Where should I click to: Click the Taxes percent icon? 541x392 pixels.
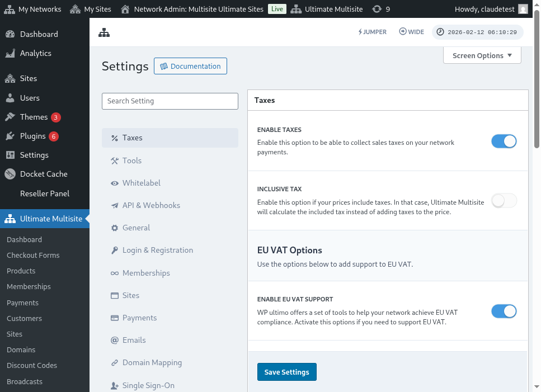tap(115, 138)
